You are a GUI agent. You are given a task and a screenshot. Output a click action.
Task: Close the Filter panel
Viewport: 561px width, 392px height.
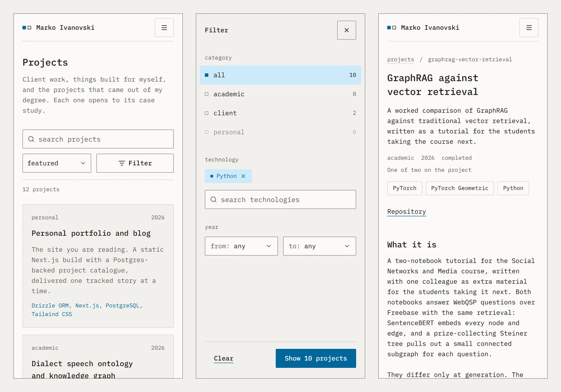click(346, 30)
